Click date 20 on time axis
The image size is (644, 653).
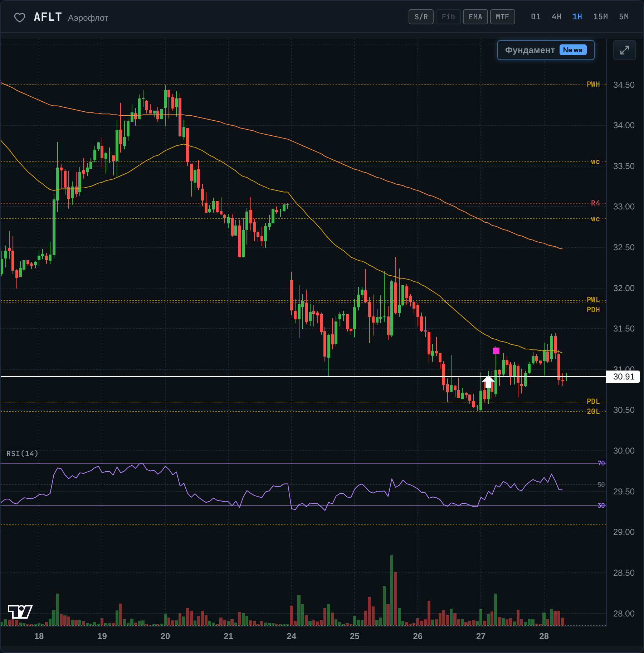[165, 636]
